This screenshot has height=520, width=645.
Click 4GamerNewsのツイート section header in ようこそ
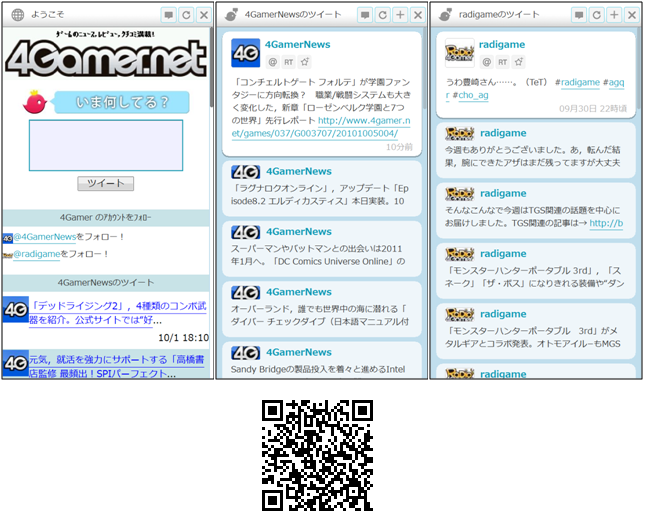coord(106,283)
